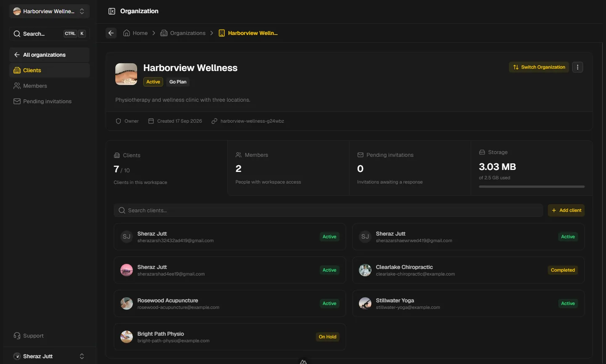Screen dimensions: 606x364
Task: Click the Clearlake Chiropractic avatar
Action: point(365,270)
